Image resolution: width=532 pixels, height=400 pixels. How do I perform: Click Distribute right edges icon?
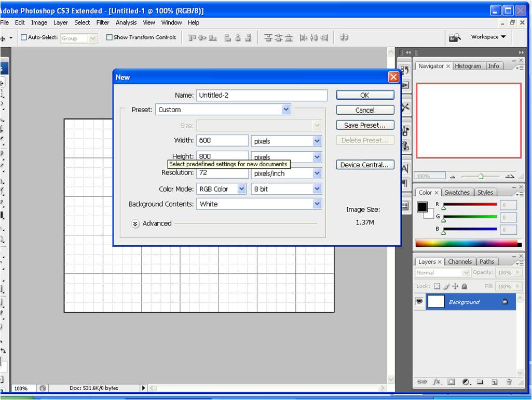click(x=324, y=38)
